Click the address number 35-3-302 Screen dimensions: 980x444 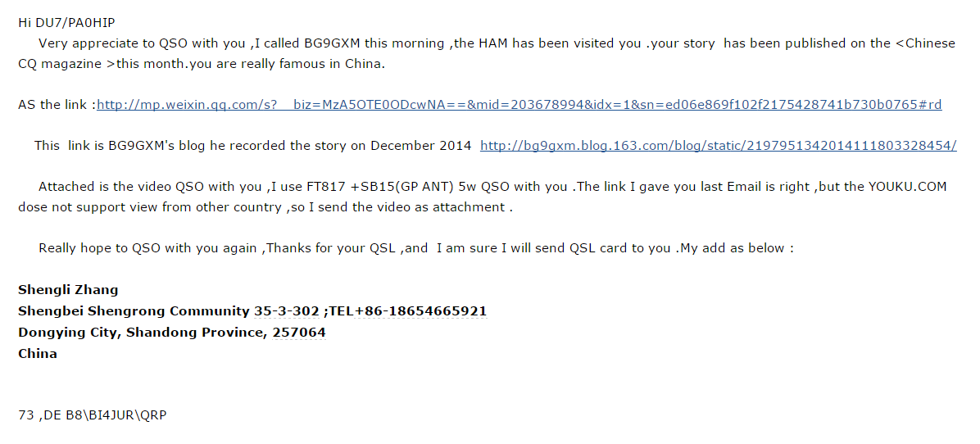(x=286, y=311)
